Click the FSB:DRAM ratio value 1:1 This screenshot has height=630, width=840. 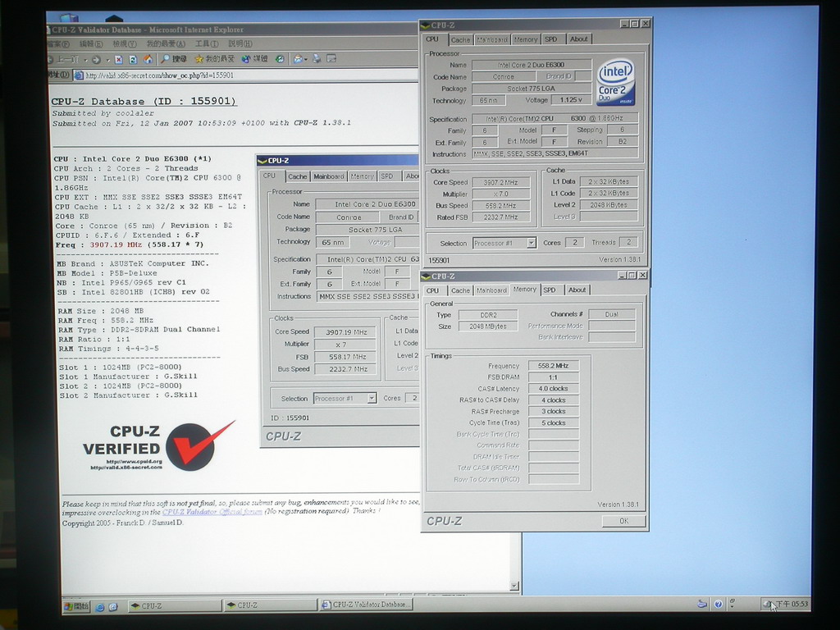tap(554, 377)
